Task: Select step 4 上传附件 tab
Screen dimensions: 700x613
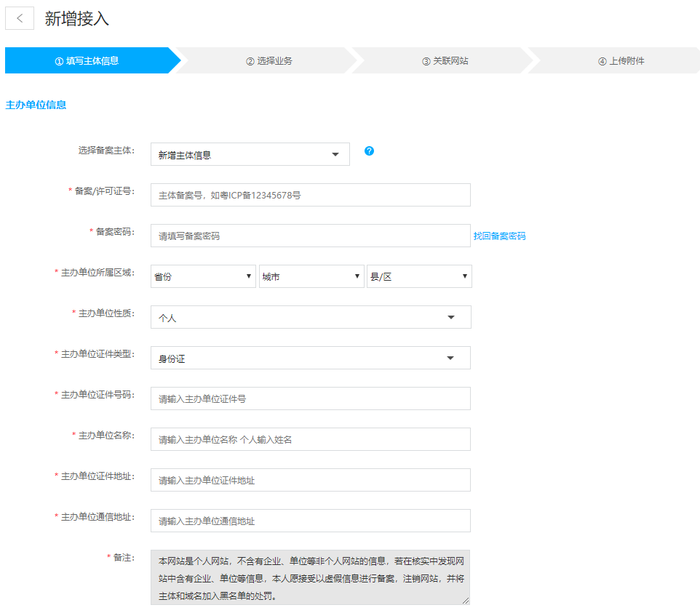Action: pos(621,61)
